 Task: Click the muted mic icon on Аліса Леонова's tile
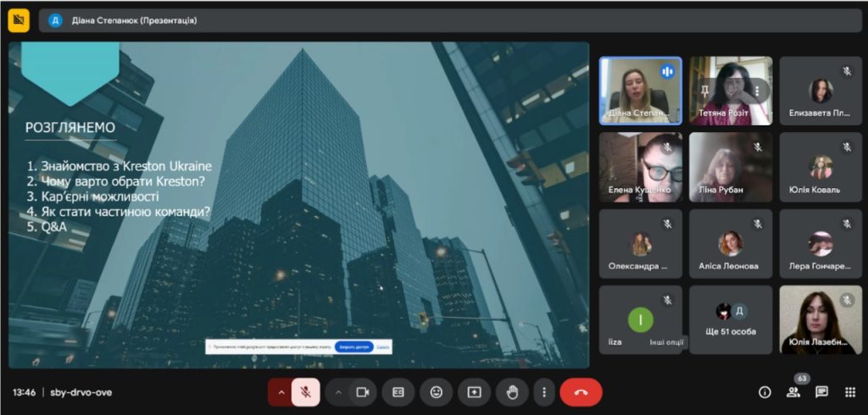click(758, 224)
